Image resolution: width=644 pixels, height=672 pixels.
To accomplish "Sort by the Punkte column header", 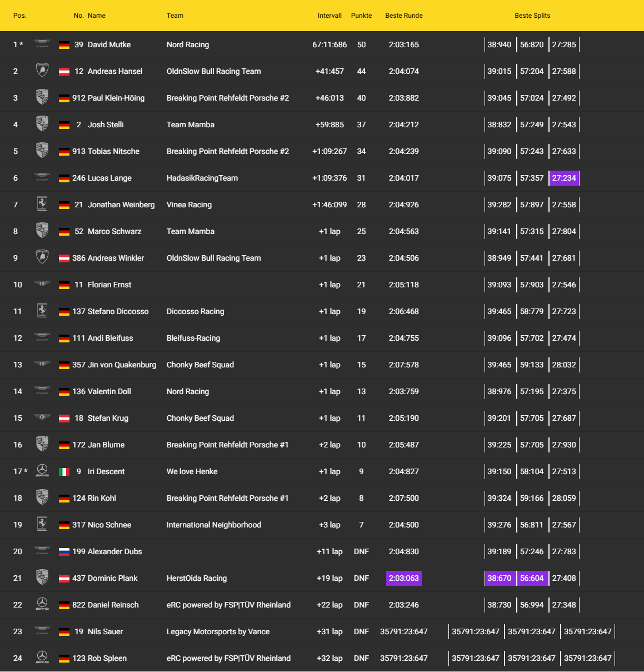I will tap(361, 16).
